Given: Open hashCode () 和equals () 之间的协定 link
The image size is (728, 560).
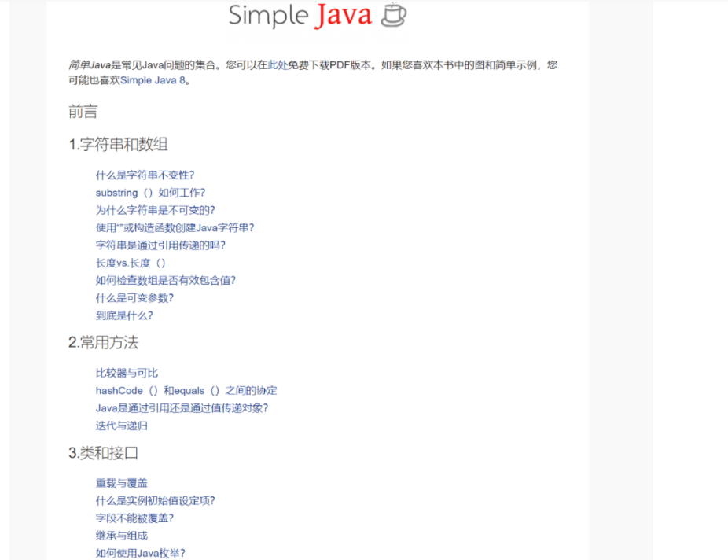Looking at the screenshot, I should (x=186, y=391).
